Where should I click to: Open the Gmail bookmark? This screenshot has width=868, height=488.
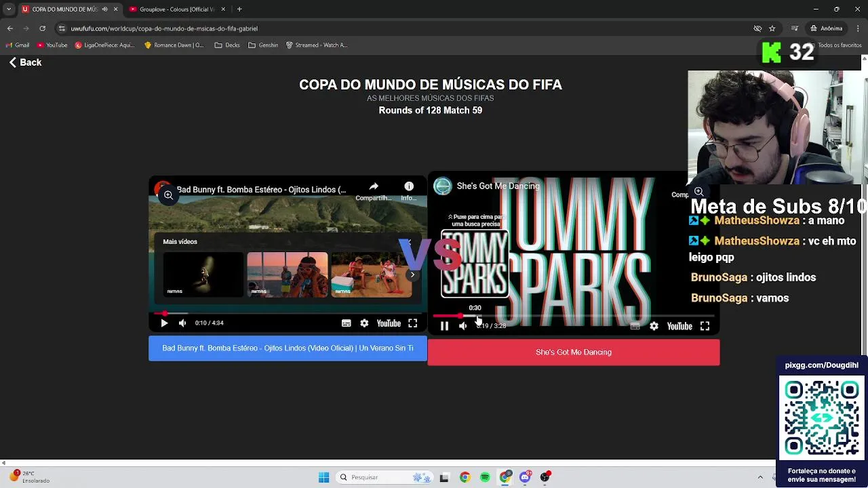[x=18, y=45]
